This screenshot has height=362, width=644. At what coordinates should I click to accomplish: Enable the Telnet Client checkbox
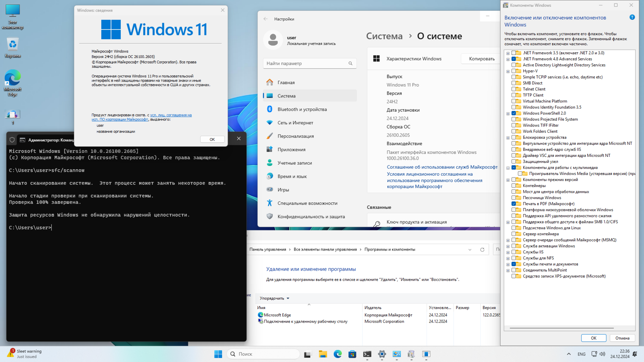tap(514, 89)
